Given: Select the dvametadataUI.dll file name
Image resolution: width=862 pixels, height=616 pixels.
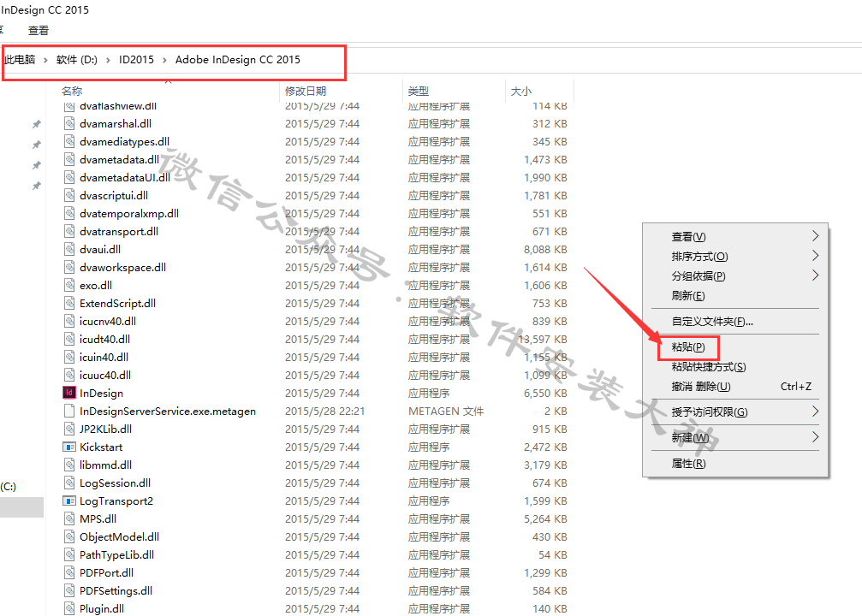Looking at the screenshot, I should 125,177.
